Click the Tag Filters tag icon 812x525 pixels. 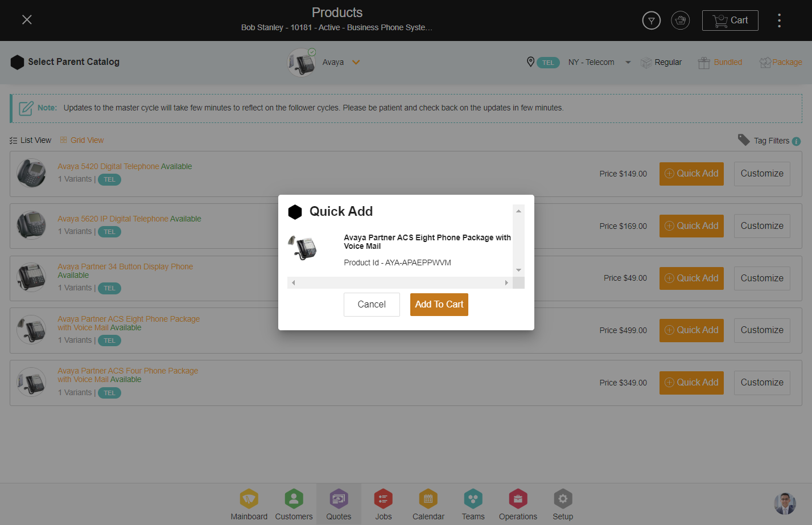[744, 140]
